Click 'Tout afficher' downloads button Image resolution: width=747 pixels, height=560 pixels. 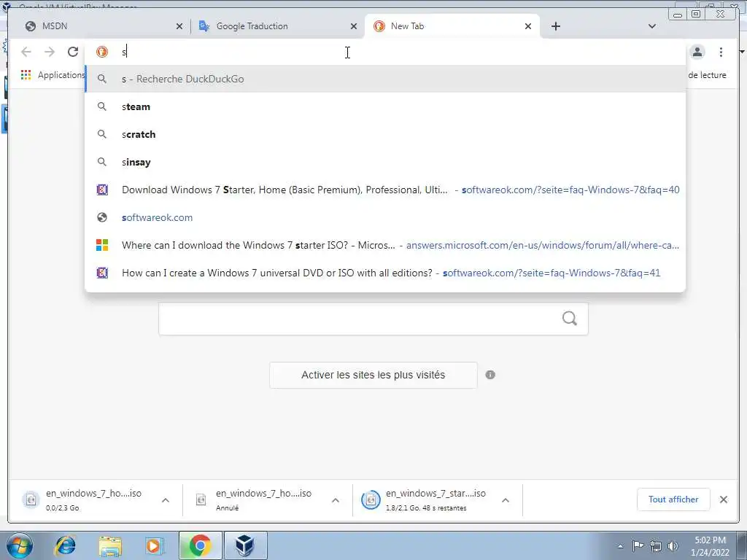(673, 499)
